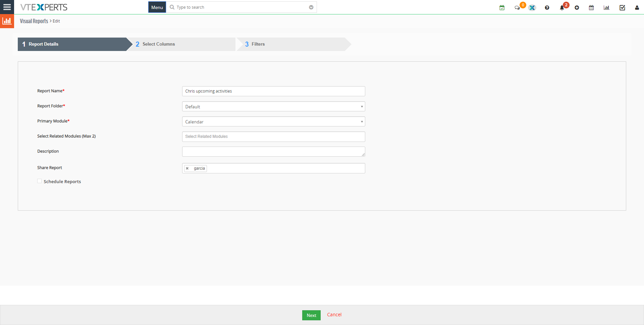The height and width of the screenshot is (325, 644).
Task: Open the user profile icon
Action: pos(637,8)
